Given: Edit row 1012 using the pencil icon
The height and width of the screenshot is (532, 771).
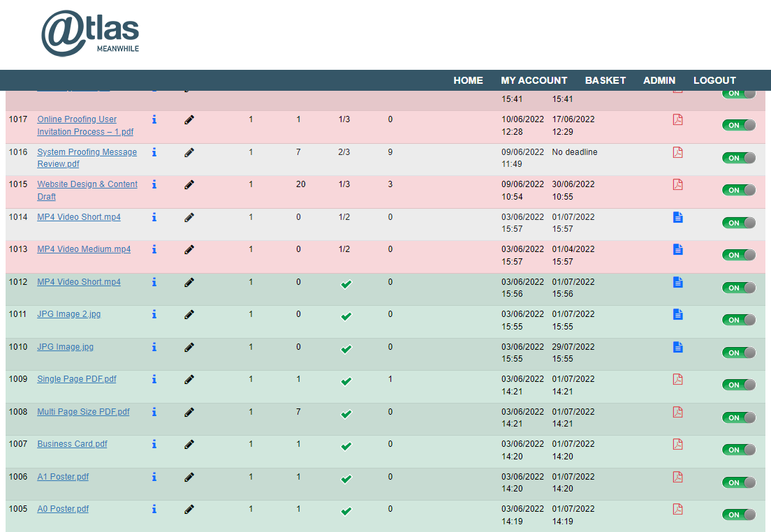Looking at the screenshot, I should pyautogui.click(x=189, y=282).
